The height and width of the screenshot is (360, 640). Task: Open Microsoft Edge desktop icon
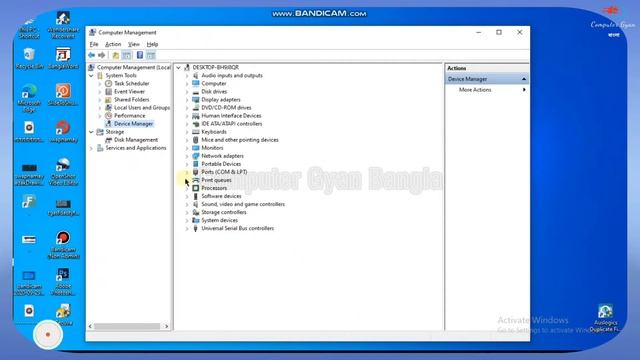point(29,98)
